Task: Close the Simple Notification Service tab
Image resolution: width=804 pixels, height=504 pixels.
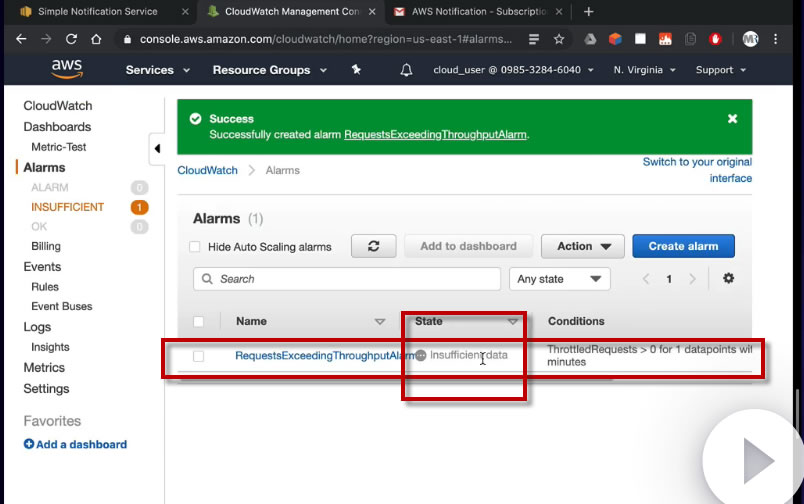Action: [185, 11]
